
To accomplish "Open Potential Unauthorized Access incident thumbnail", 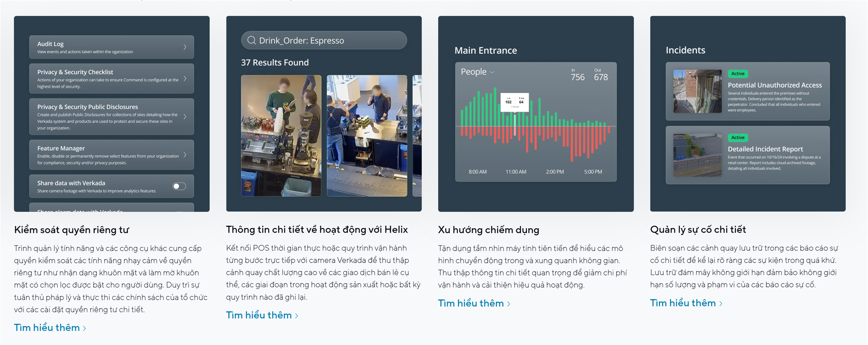I will click(697, 91).
